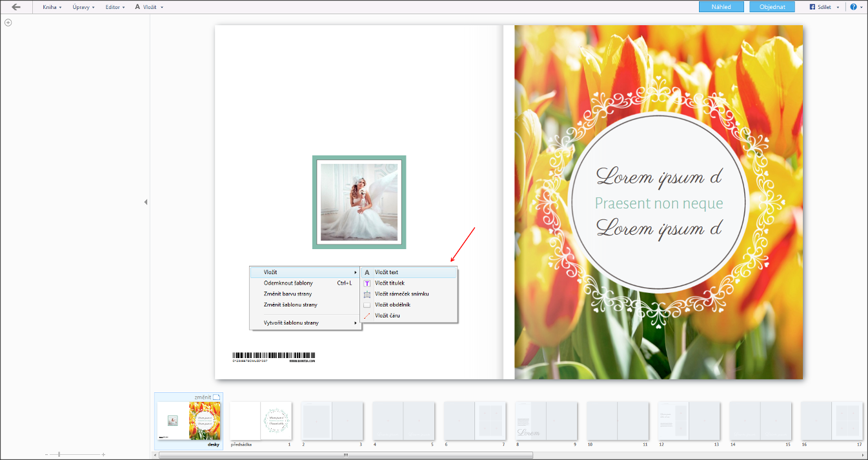This screenshot has width=868, height=460.
Task: Select the desky cover thumbnail
Action: coord(189,421)
